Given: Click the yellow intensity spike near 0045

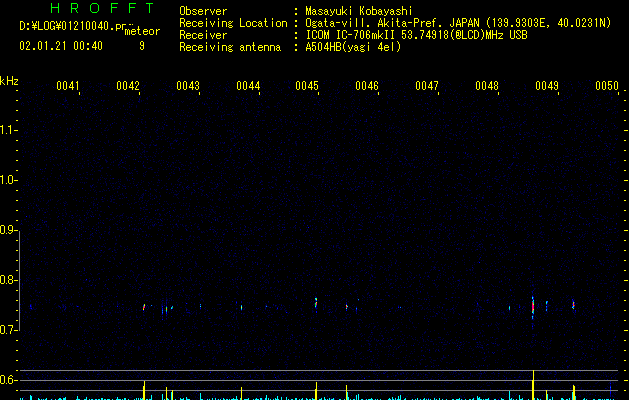Looking at the screenshot, I should pyautogui.click(x=316, y=391).
